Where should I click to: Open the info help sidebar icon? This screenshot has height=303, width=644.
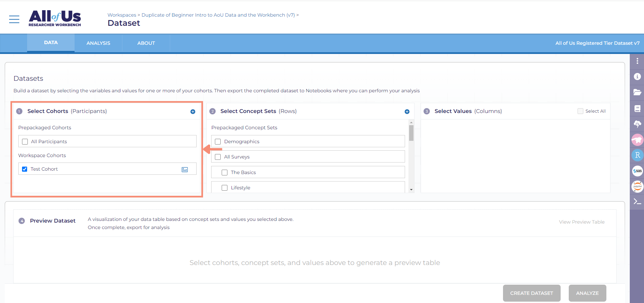637,77
